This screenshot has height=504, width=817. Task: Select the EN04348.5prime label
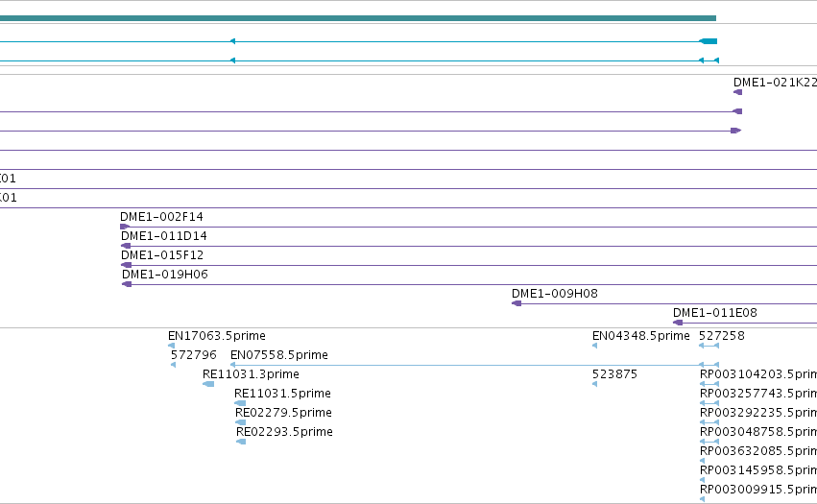[x=641, y=336]
